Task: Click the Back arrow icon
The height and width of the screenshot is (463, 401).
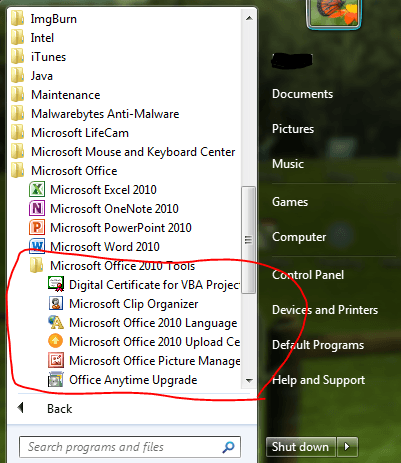Action: point(21,407)
